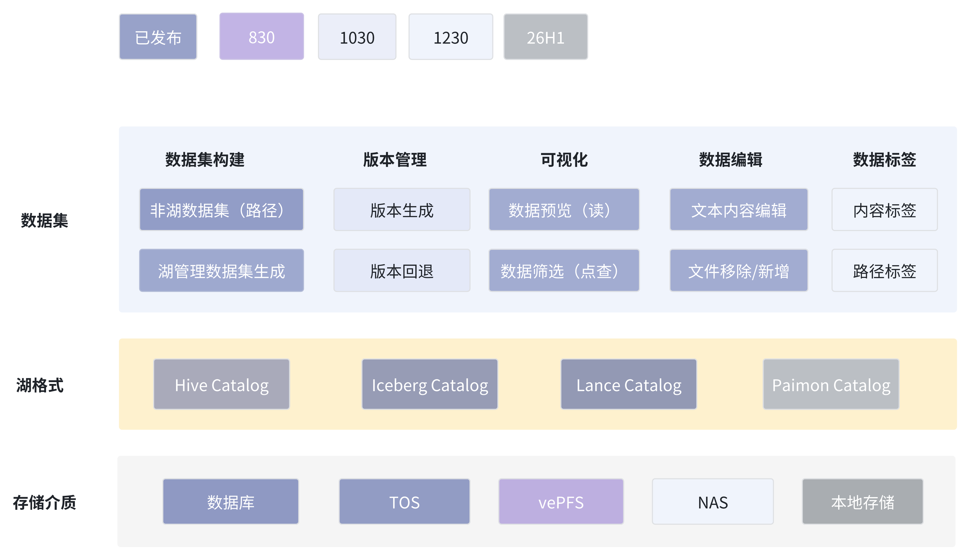The width and height of the screenshot is (970, 560).
Task: Click 数据预览（读）block
Action: coord(563,210)
